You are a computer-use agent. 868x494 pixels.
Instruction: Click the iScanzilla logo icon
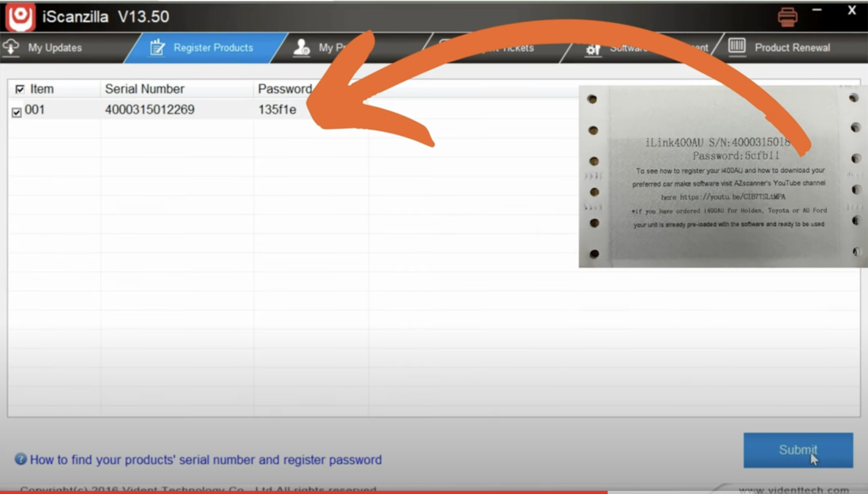[21, 17]
